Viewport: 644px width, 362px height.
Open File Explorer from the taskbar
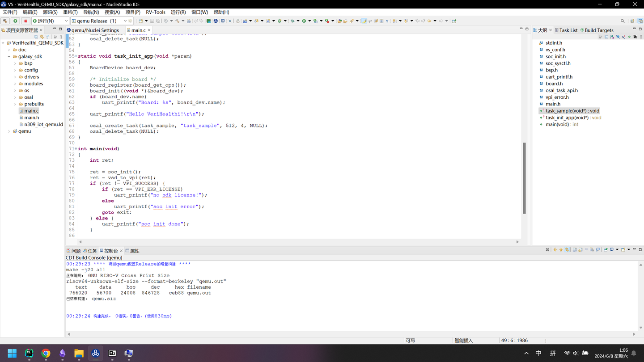point(79,353)
